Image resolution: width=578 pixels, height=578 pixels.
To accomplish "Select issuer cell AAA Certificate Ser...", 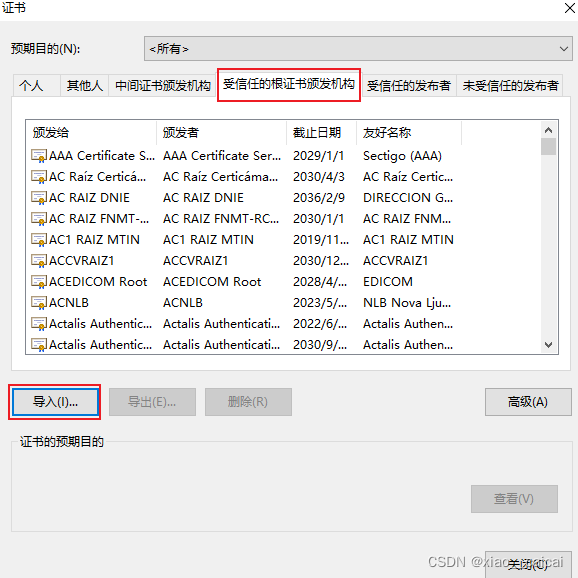I will coord(222,156).
